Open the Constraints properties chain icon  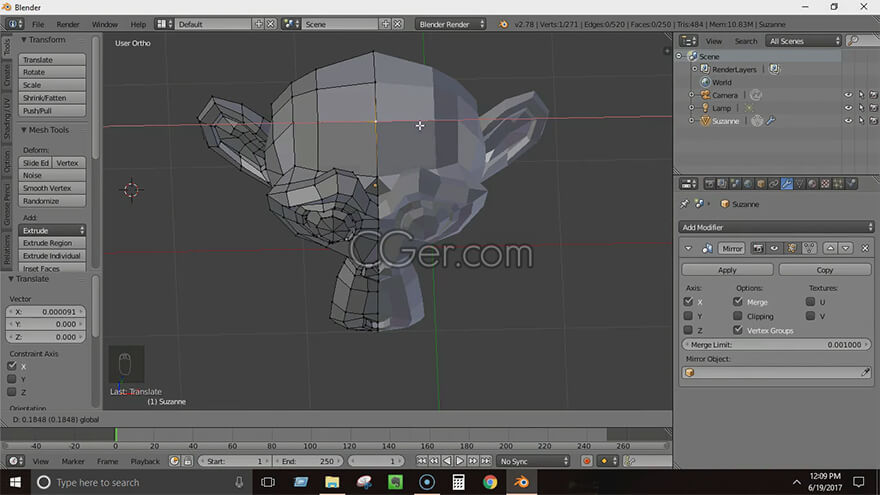(x=774, y=184)
